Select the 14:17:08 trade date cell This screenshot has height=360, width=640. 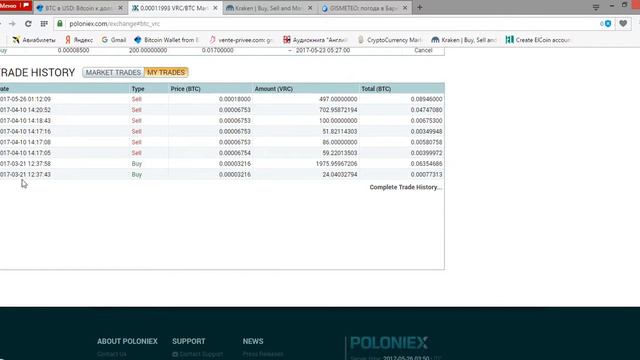click(x=25, y=142)
